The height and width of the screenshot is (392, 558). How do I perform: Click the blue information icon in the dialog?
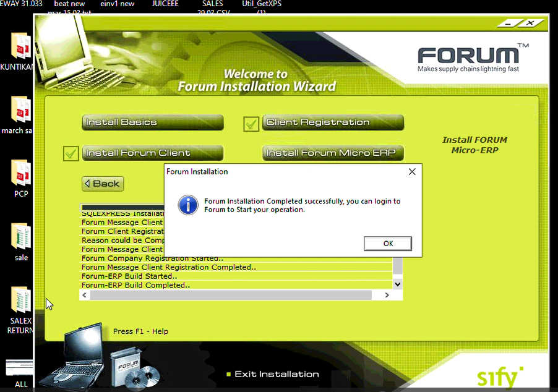(x=188, y=205)
